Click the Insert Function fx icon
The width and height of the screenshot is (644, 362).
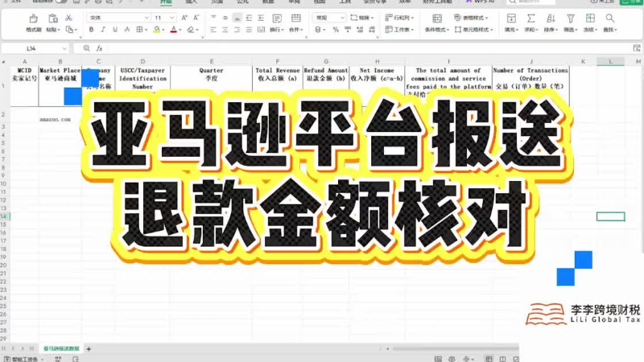99,48
